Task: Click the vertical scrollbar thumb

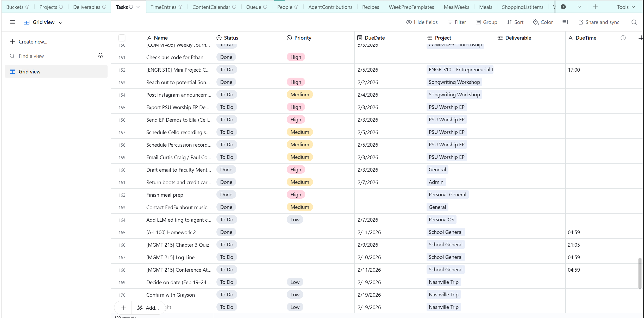Action: click(640, 273)
